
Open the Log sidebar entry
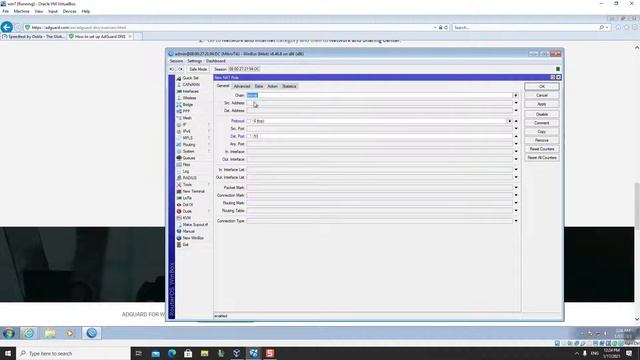186,171
